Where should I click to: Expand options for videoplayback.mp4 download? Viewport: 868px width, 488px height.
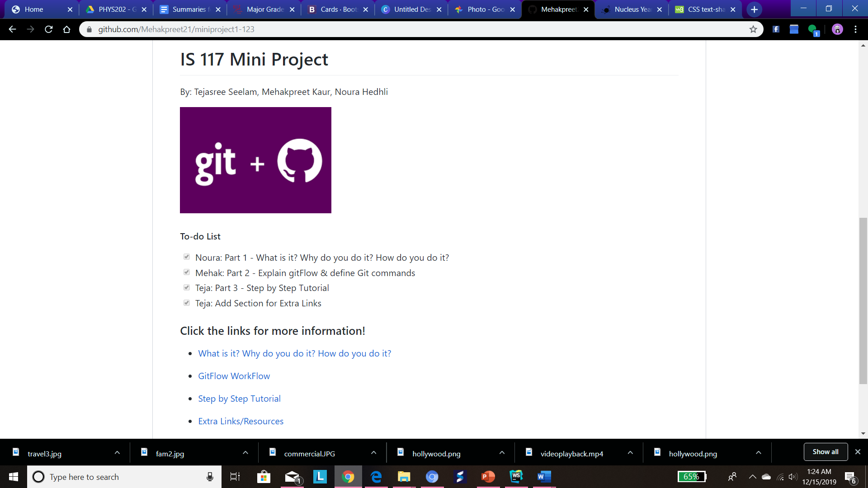pos(630,453)
